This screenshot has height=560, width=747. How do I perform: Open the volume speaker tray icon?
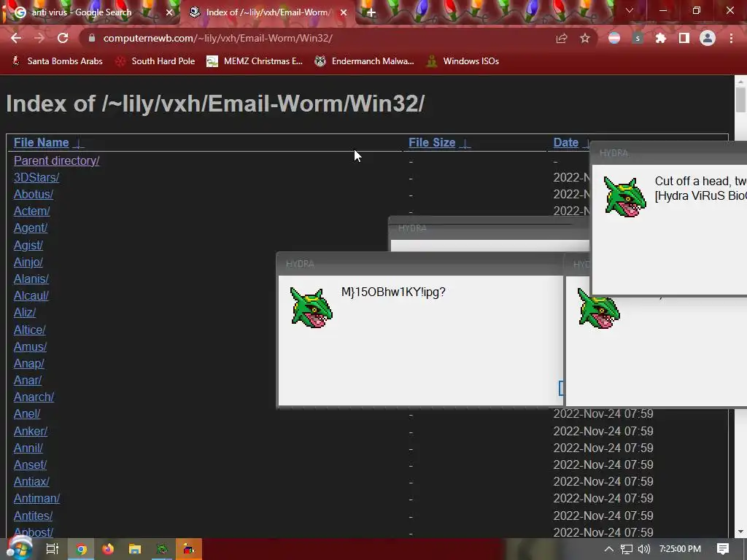pos(644,549)
